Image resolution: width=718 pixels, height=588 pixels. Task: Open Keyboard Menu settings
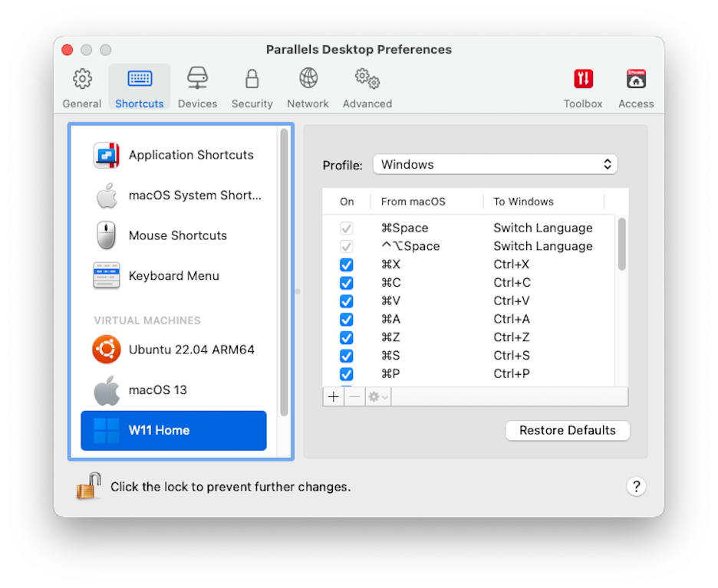174,275
